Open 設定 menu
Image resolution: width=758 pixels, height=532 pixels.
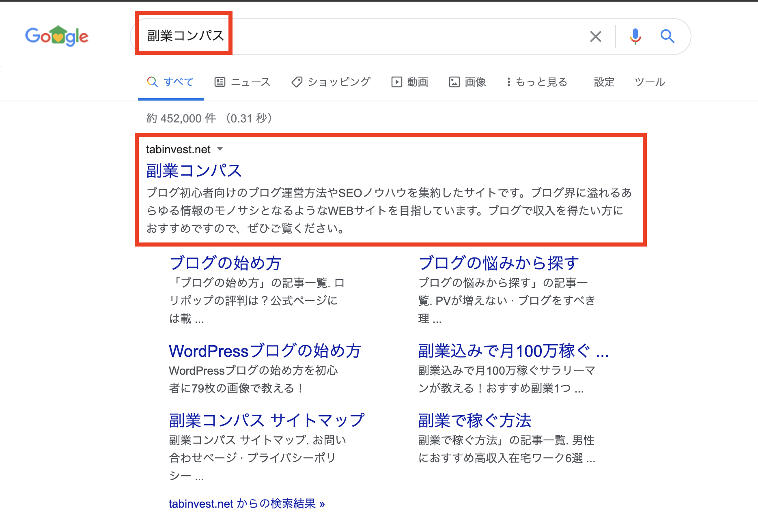[604, 82]
